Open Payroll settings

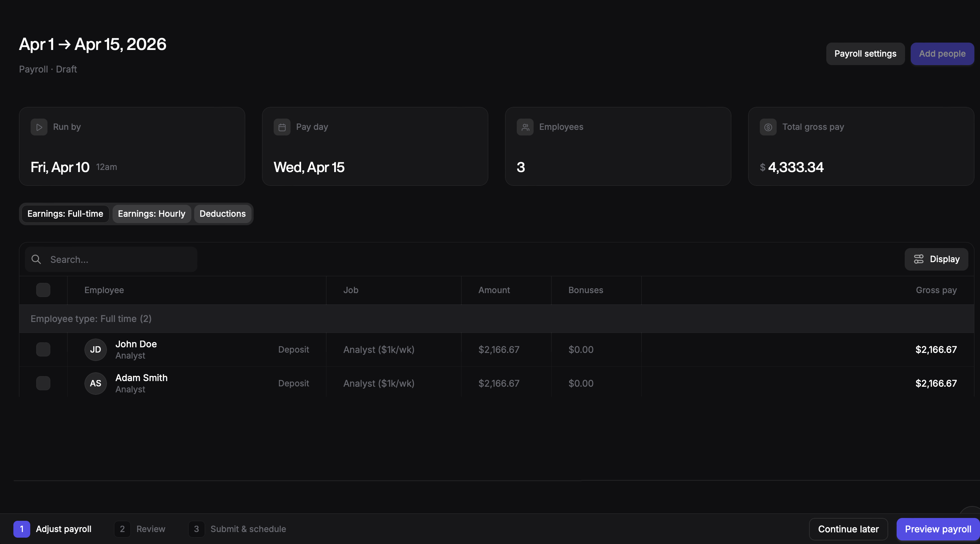coord(865,54)
